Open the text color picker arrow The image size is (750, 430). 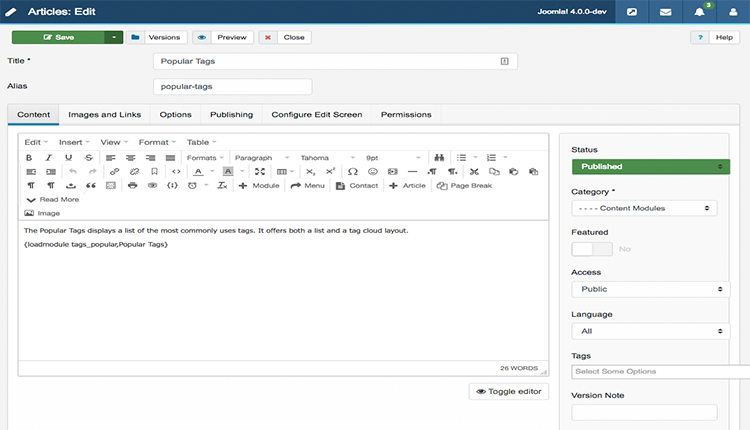point(212,172)
